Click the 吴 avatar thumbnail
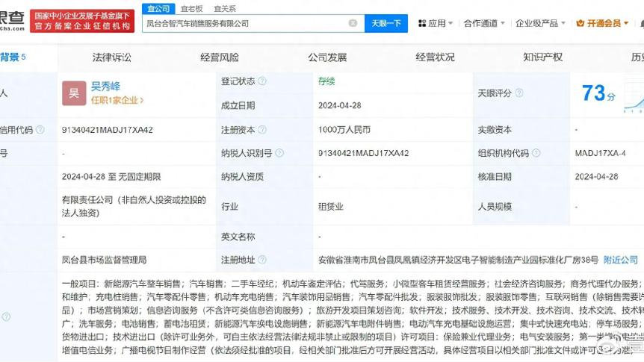The image size is (644, 362). 74,93
